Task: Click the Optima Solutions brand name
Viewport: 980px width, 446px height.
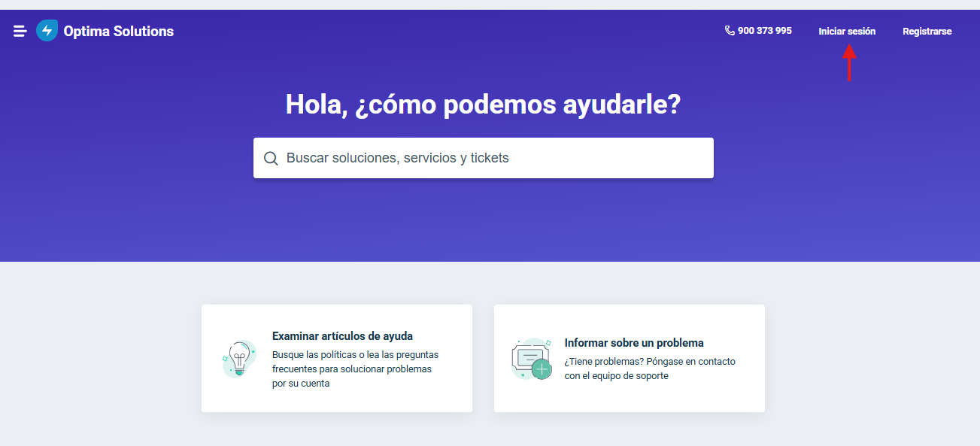Action: 119,32
